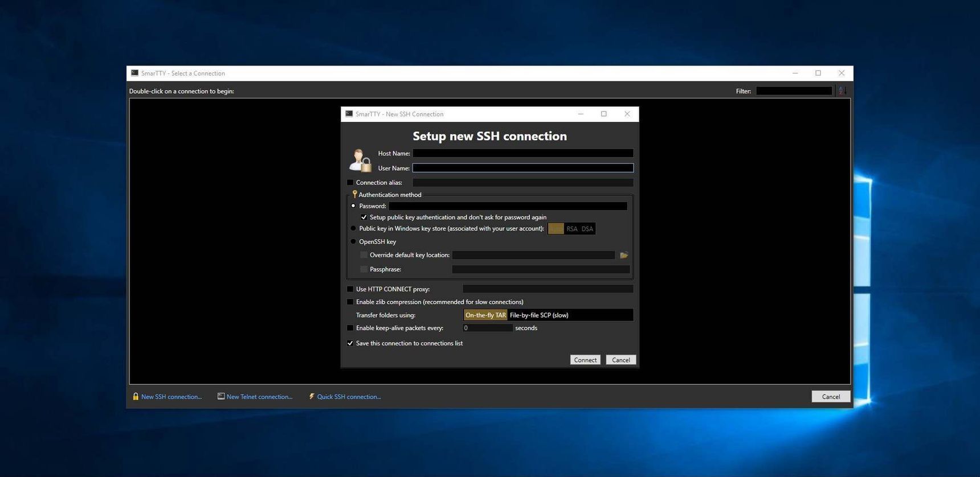The image size is (980, 477).
Task: Open the Quick SSH connection... link
Action: coord(349,397)
